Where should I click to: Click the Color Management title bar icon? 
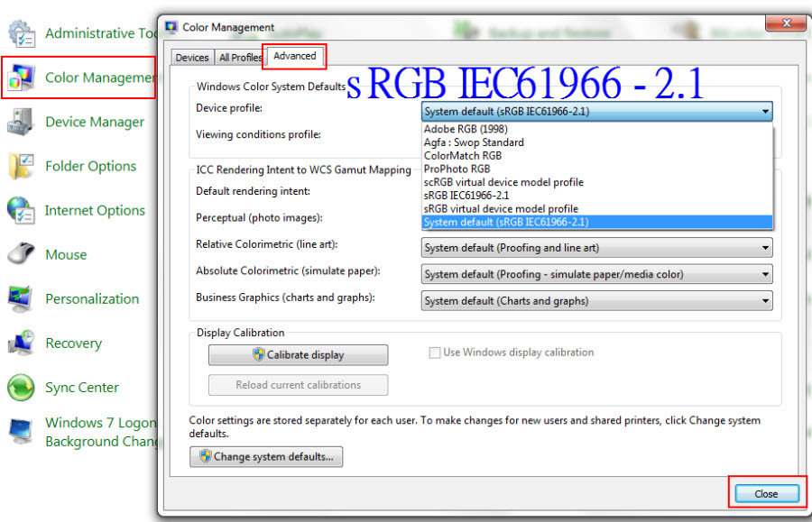click(171, 27)
